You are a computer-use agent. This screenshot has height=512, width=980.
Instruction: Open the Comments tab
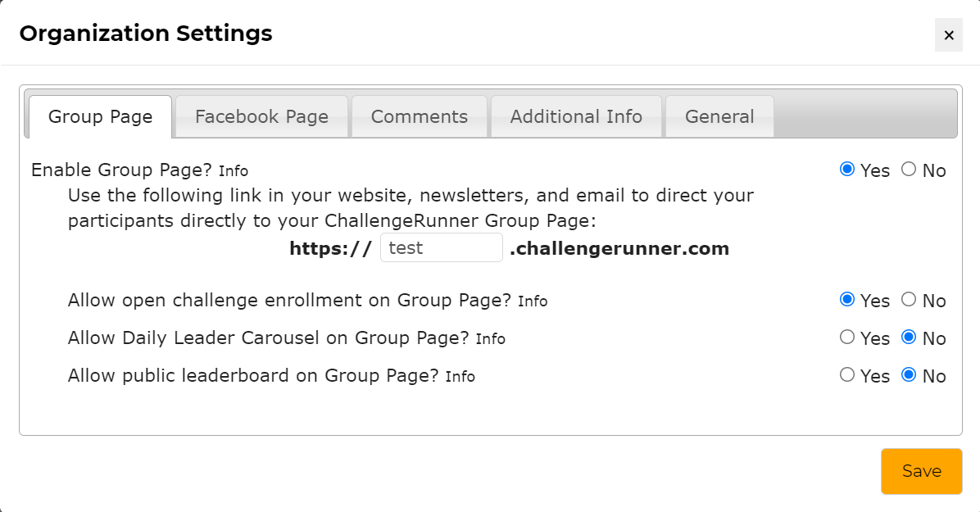click(419, 116)
